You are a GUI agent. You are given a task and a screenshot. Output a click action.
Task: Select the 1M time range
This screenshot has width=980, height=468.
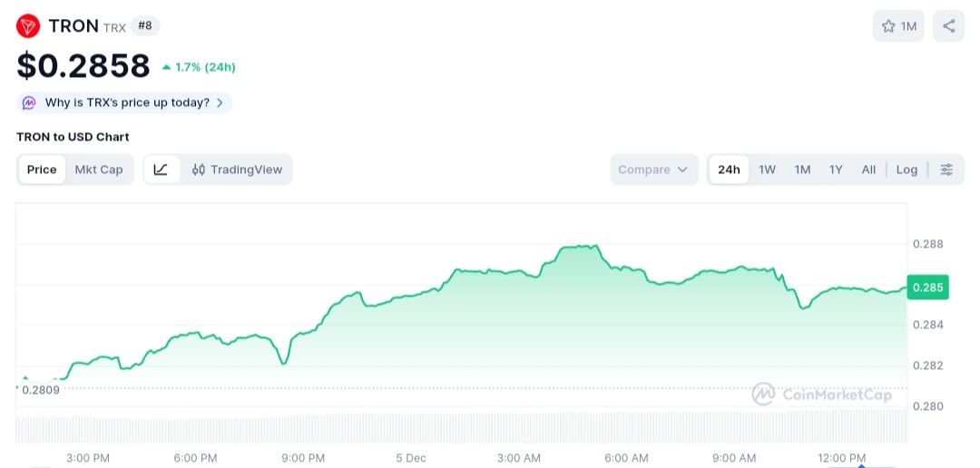pos(802,170)
